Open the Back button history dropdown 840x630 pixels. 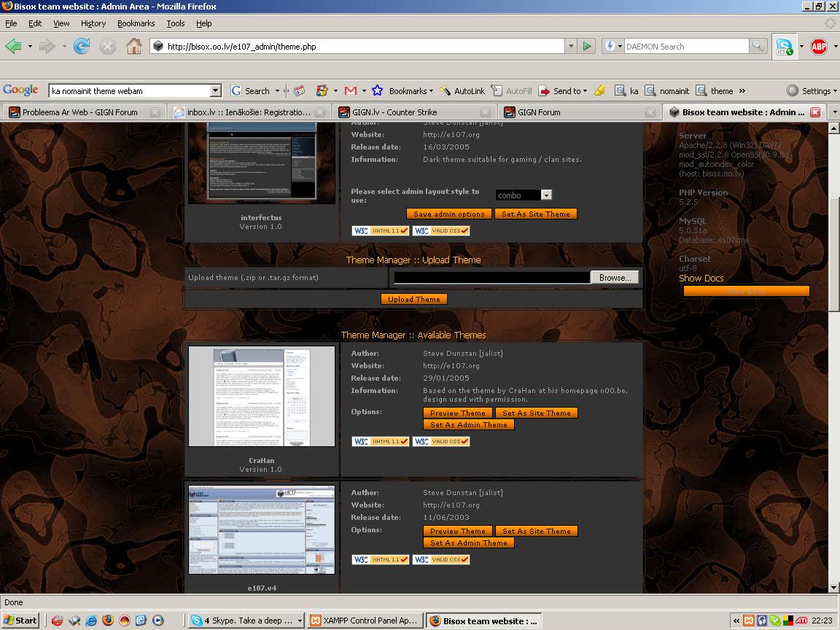(x=30, y=47)
